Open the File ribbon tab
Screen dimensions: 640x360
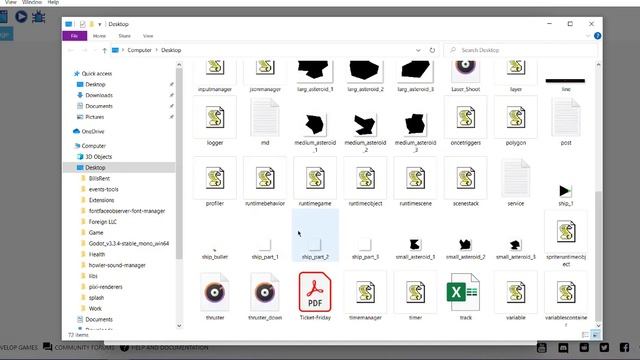[74, 36]
